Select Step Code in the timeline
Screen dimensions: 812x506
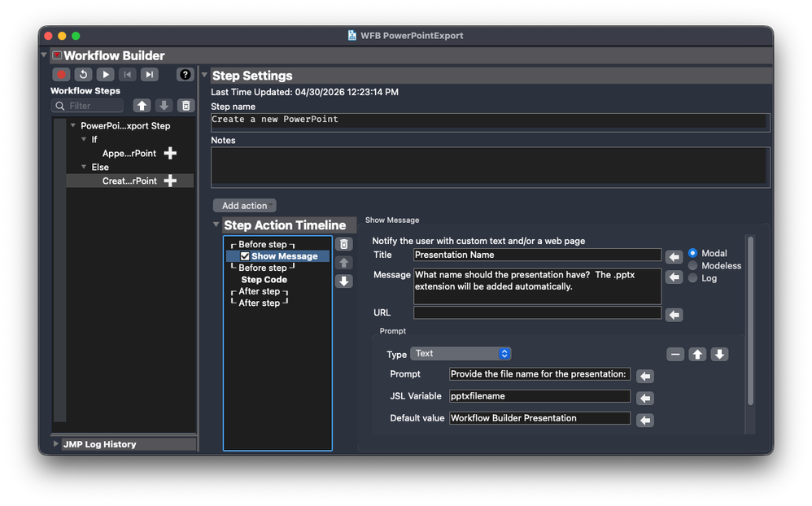pyautogui.click(x=264, y=280)
